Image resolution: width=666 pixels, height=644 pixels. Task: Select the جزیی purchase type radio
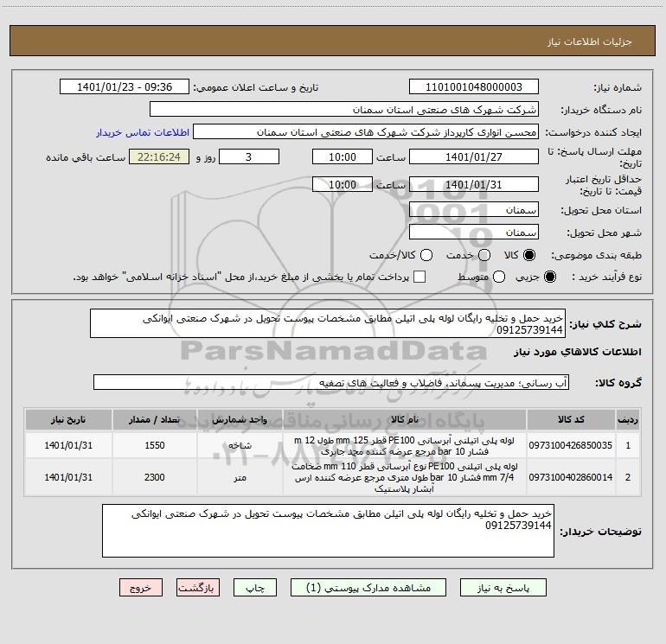tap(550, 277)
